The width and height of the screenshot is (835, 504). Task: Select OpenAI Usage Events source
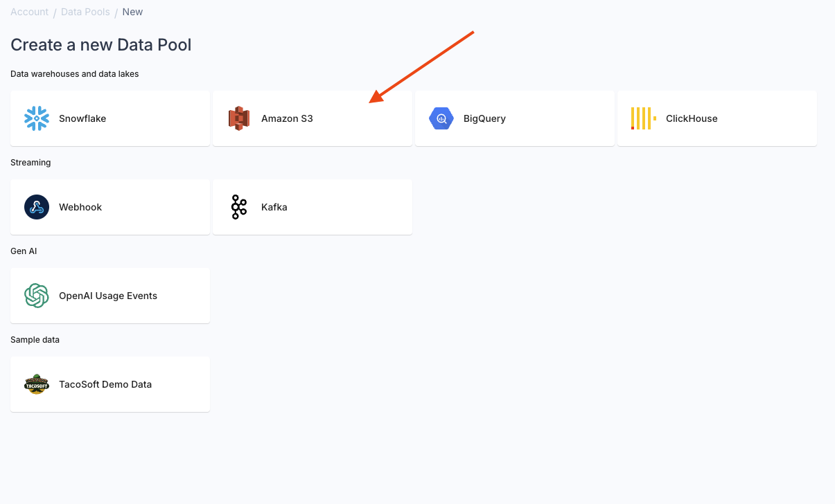pyautogui.click(x=109, y=296)
